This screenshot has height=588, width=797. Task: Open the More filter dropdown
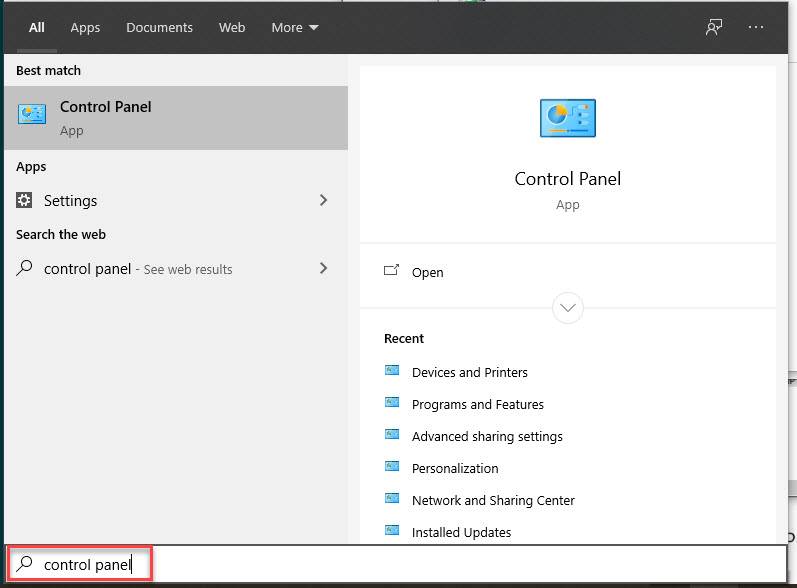pyautogui.click(x=294, y=28)
